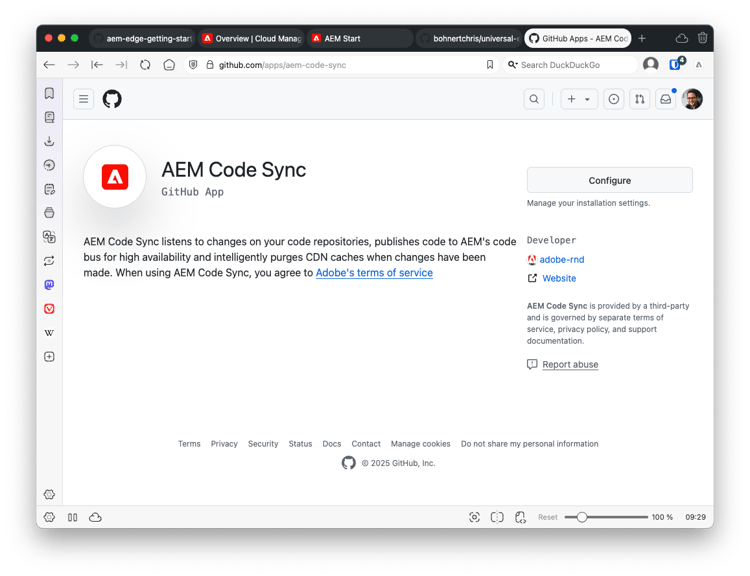
Task: View site info padlock
Action: point(210,65)
